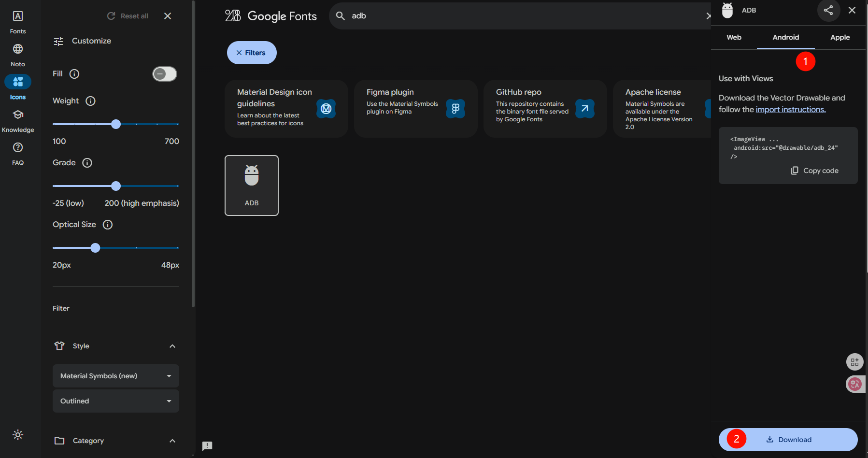Copy code for the ImageView snippet
This screenshot has width=868, height=458.
coord(814,171)
